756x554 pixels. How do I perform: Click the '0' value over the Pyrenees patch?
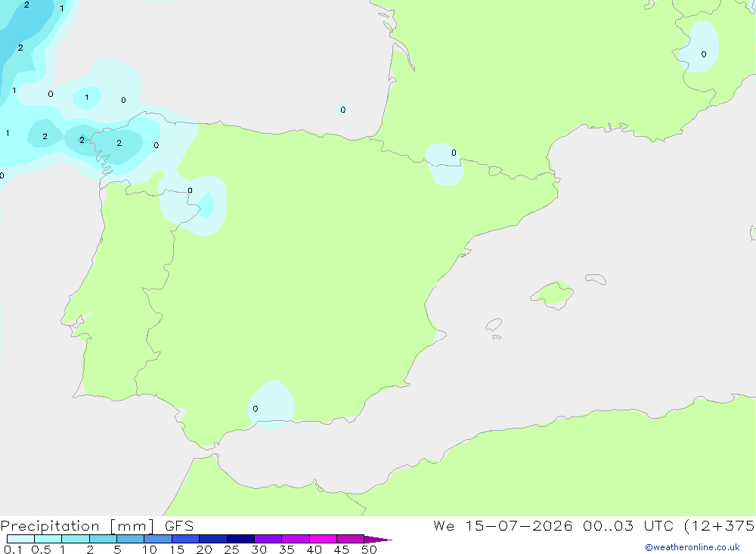point(454,153)
